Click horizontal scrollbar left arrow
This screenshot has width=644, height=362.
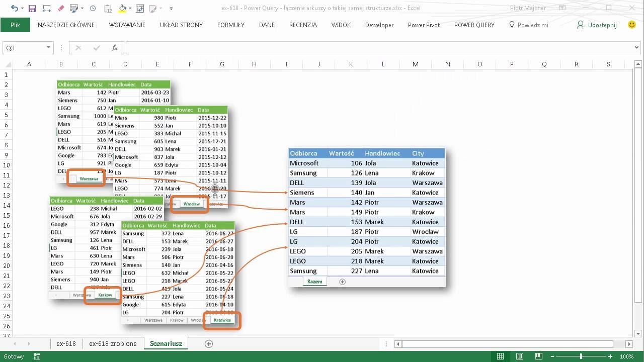(x=398, y=344)
